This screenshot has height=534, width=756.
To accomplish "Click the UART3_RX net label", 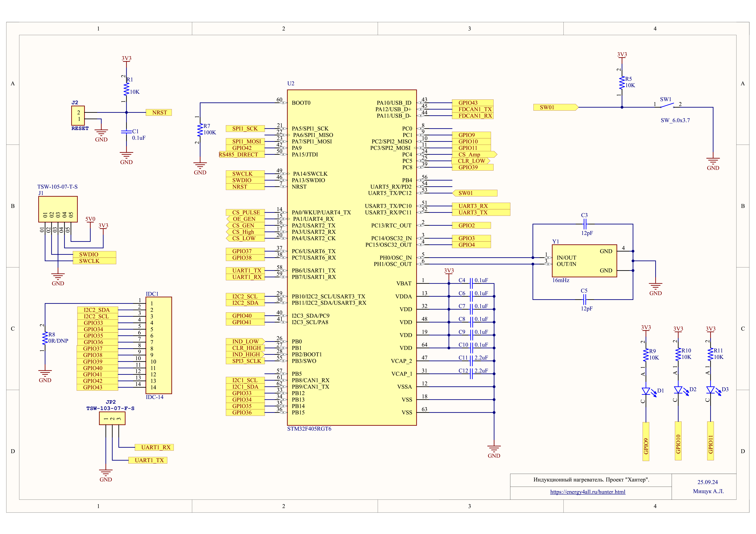I will pyautogui.click(x=481, y=206).
